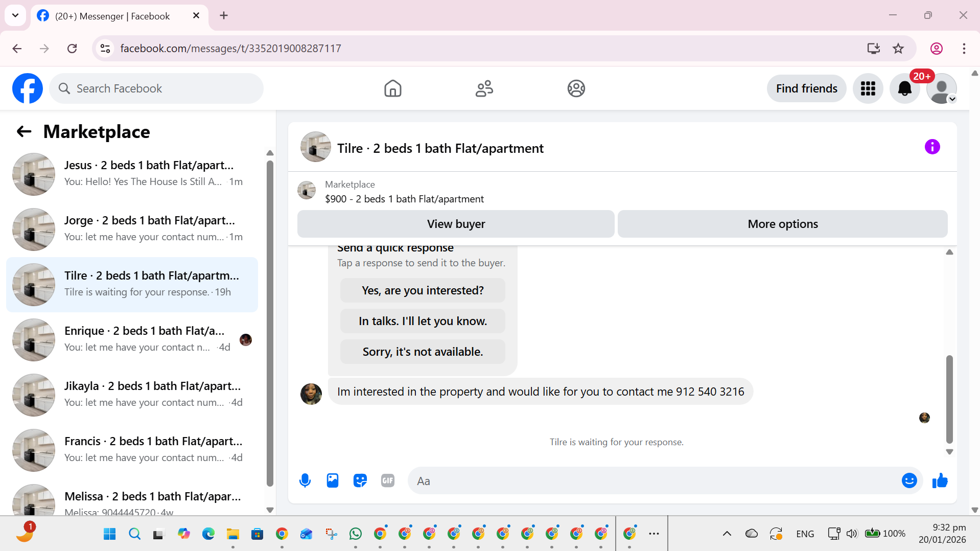The width and height of the screenshot is (980, 551).
Task: Open the account profile menu
Action: [941, 88]
